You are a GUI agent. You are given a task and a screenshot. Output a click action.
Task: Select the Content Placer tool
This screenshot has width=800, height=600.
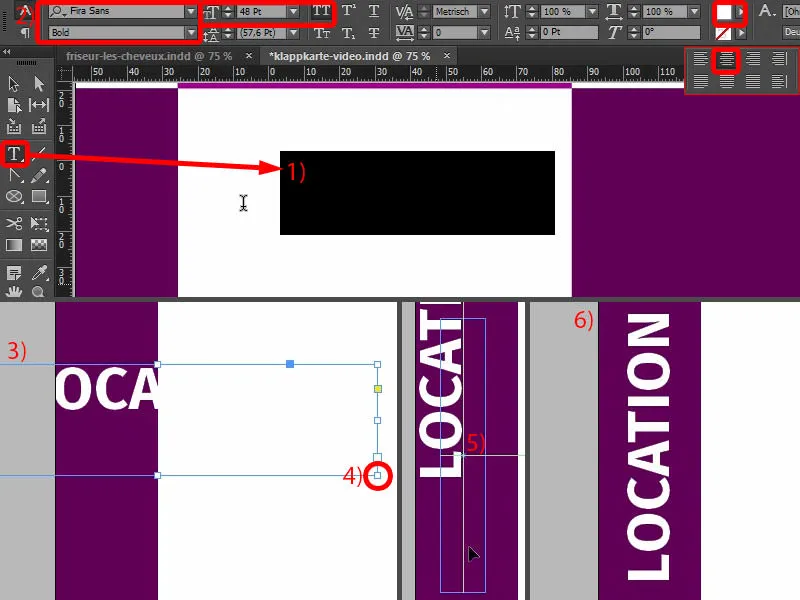tap(39, 127)
